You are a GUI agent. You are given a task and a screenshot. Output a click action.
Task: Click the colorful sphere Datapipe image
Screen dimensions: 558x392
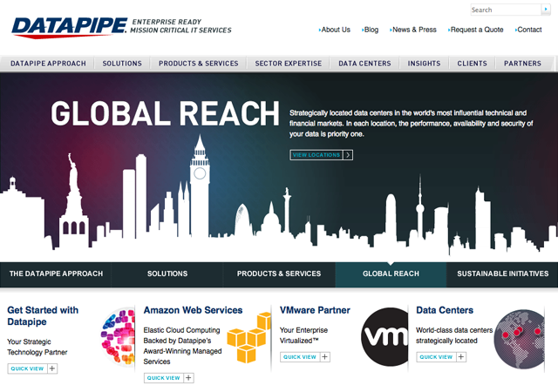click(x=118, y=336)
